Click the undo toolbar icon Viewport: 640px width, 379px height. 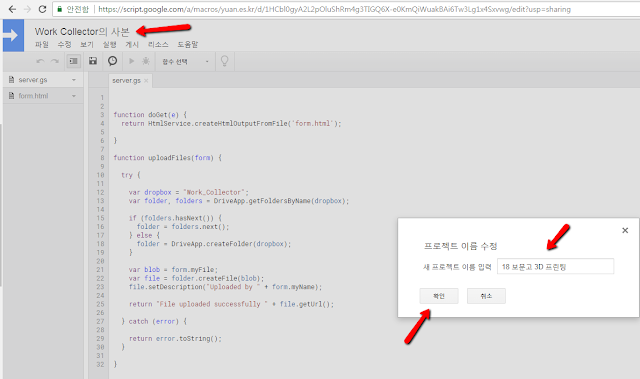(x=40, y=61)
